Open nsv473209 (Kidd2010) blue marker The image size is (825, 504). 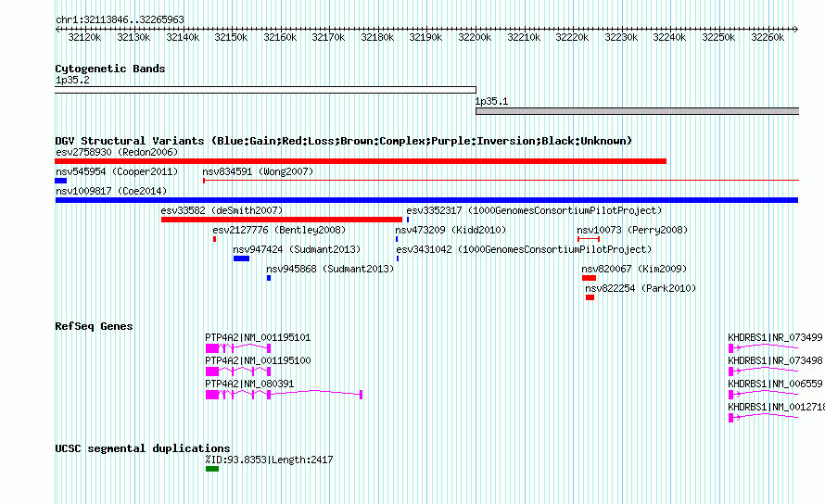pos(397,239)
